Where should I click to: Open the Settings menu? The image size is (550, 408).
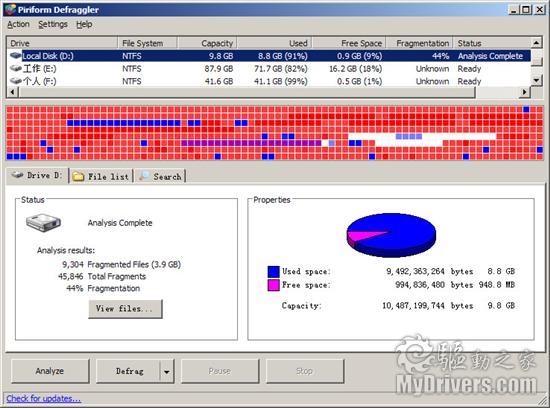tap(53, 24)
